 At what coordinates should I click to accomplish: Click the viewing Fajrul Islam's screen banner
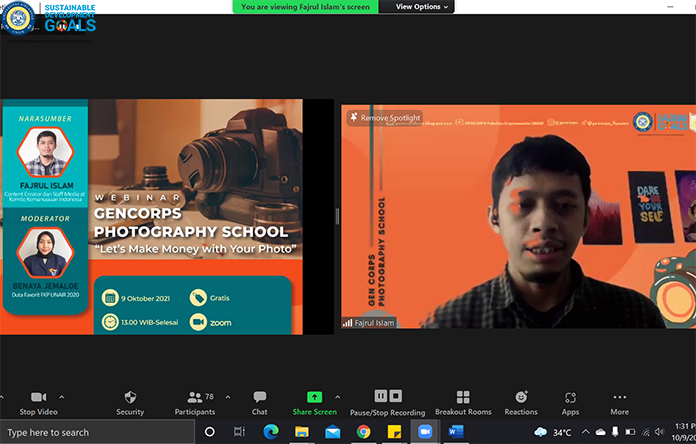click(x=307, y=7)
